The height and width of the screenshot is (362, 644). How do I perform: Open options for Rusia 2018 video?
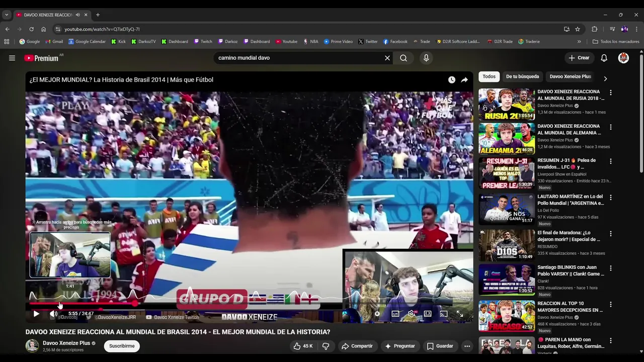[x=611, y=93]
